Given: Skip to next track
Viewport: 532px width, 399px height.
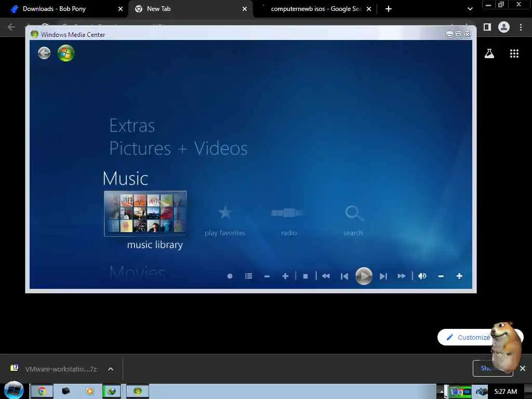Looking at the screenshot, I should click(x=383, y=276).
